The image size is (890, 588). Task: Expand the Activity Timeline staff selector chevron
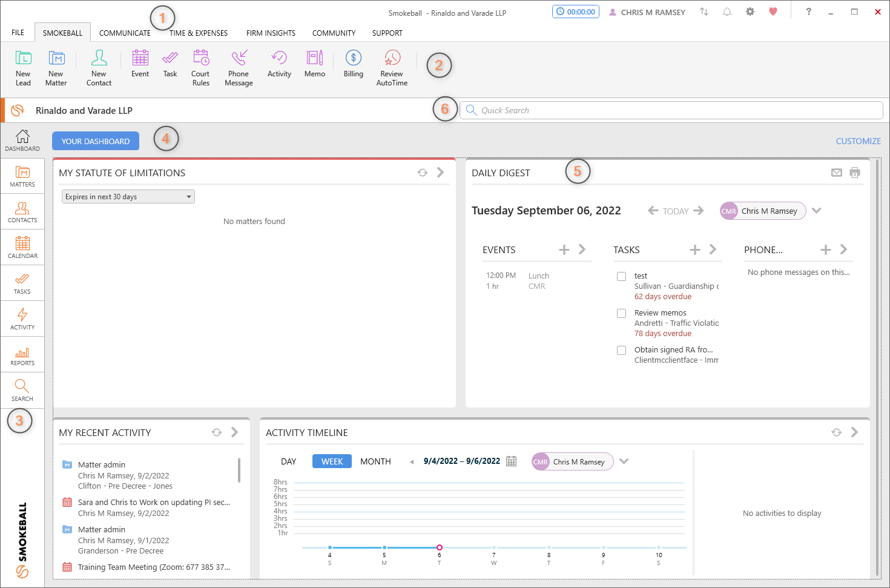[624, 461]
